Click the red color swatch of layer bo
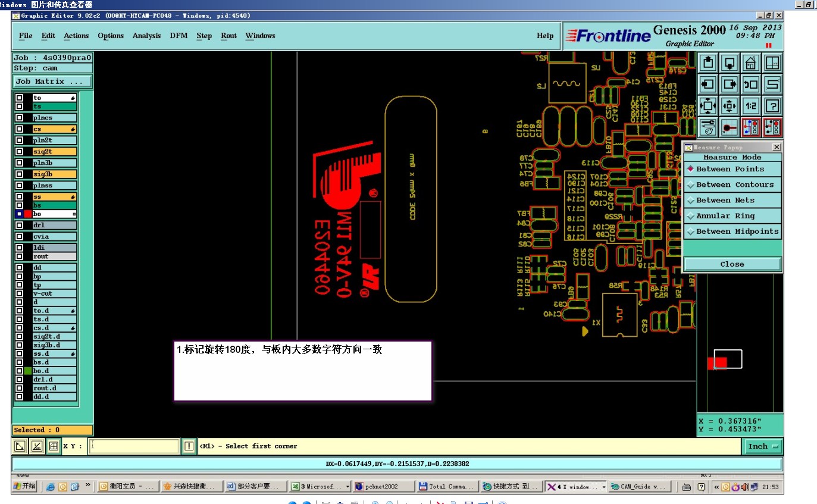Image resolution: width=817 pixels, height=504 pixels. (28, 214)
